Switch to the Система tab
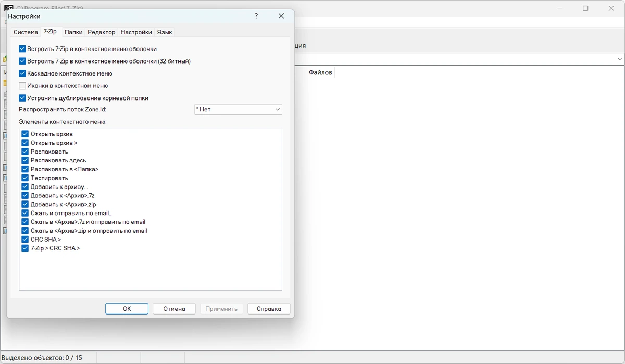The image size is (625, 364). [26, 32]
